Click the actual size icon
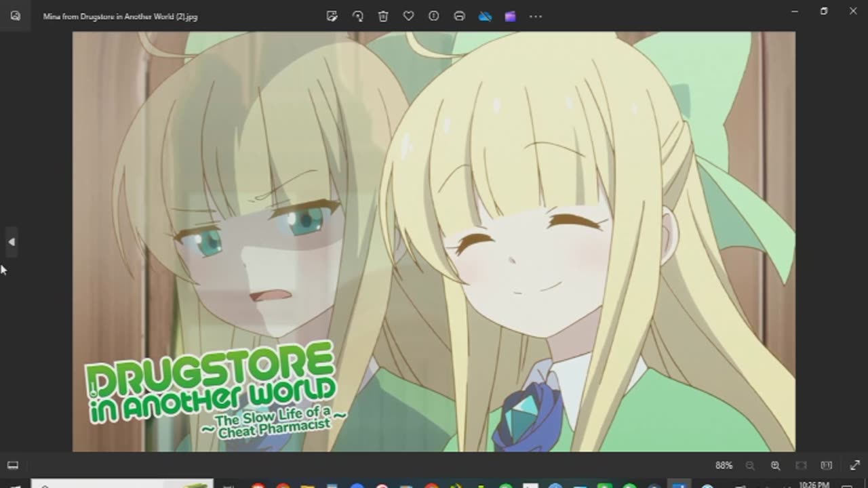 826,466
